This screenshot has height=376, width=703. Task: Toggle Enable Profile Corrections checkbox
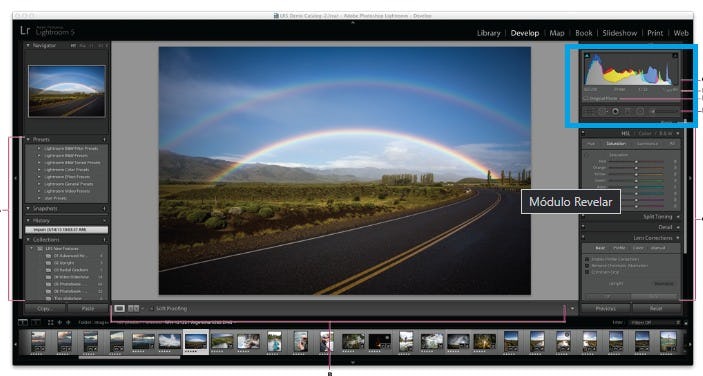(587, 259)
